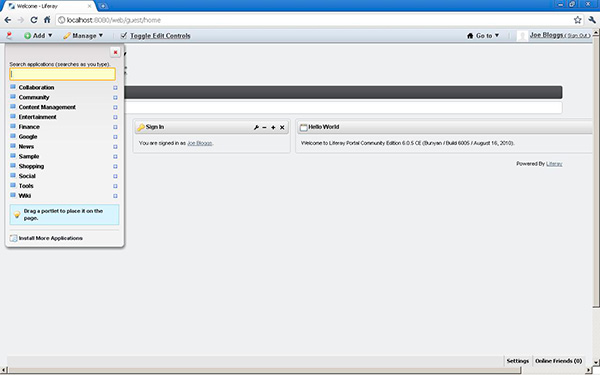The width and height of the screenshot is (600, 375).
Task: Click the Toggle Edit Controls link
Action: (x=160, y=36)
